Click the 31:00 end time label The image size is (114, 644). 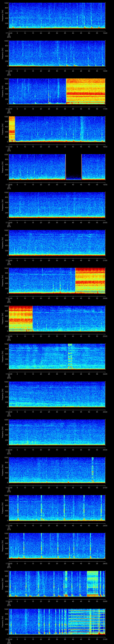point(105,639)
